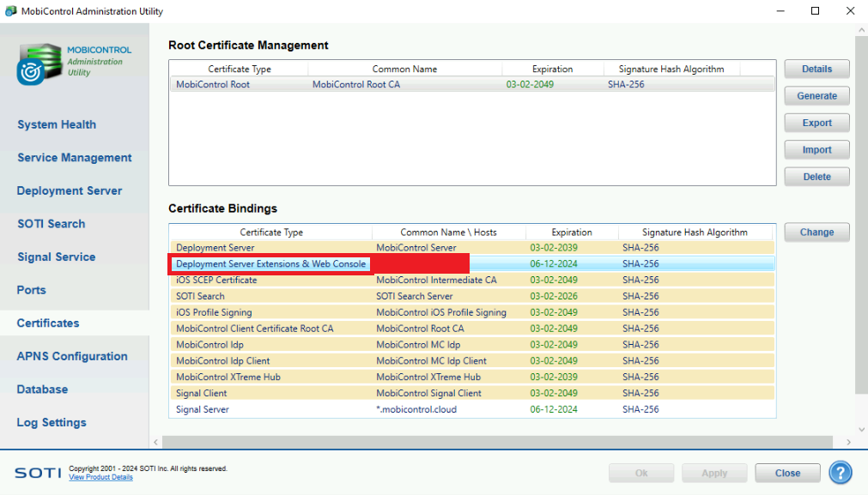Click the horizontal scrollbar left arrow
The width and height of the screenshot is (868, 495).
coord(155,442)
